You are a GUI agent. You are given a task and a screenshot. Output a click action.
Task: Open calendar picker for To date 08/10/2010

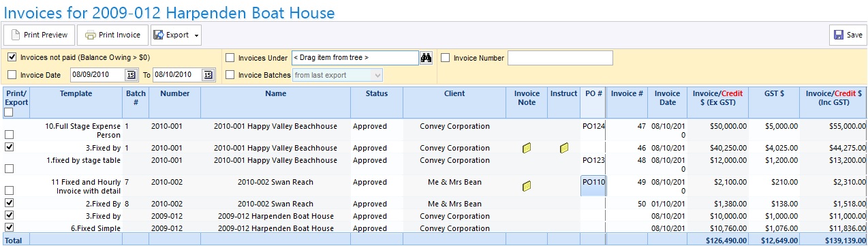pos(208,75)
